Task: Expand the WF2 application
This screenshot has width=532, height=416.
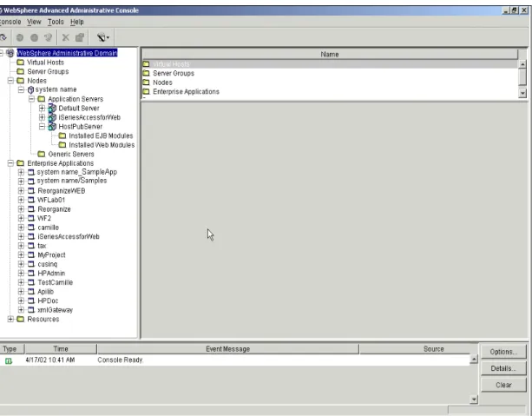Action: click(21, 218)
